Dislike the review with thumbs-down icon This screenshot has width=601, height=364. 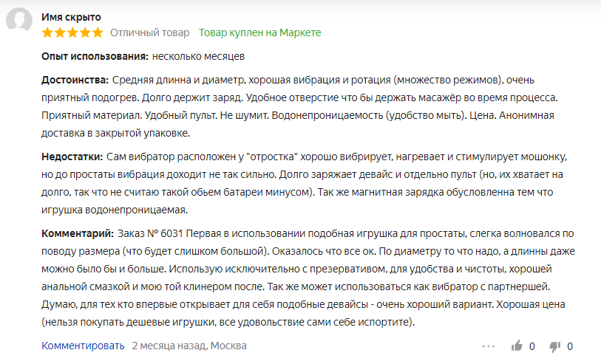[554, 346]
